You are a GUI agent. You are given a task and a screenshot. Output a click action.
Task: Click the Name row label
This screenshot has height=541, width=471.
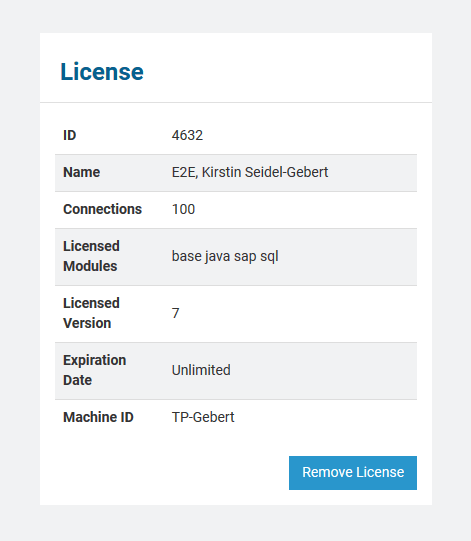(81, 172)
